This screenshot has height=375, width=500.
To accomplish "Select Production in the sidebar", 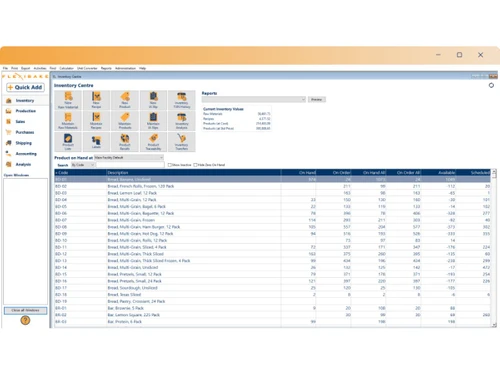I will (x=25, y=111).
